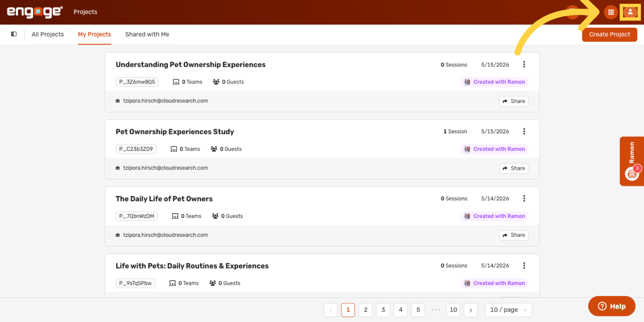Screen dimensions: 644x322
Task: Click the Create Project button
Action: tap(609, 34)
